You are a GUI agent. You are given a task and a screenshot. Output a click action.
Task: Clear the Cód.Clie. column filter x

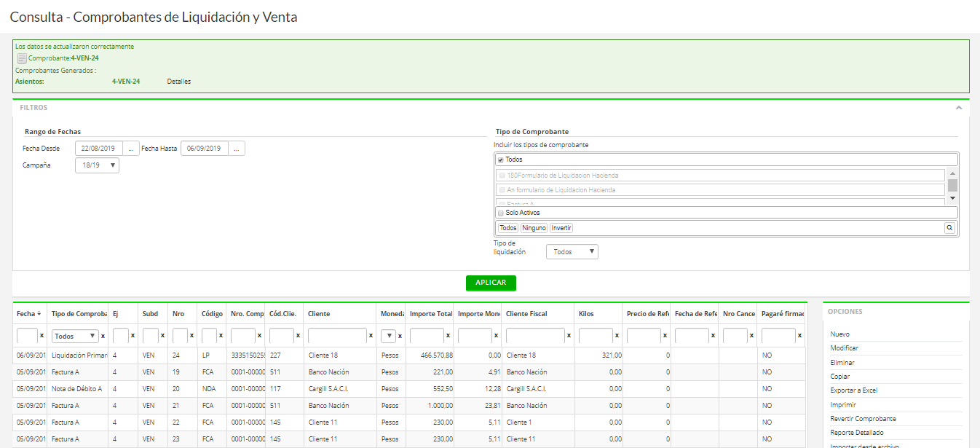pyautogui.click(x=298, y=337)
